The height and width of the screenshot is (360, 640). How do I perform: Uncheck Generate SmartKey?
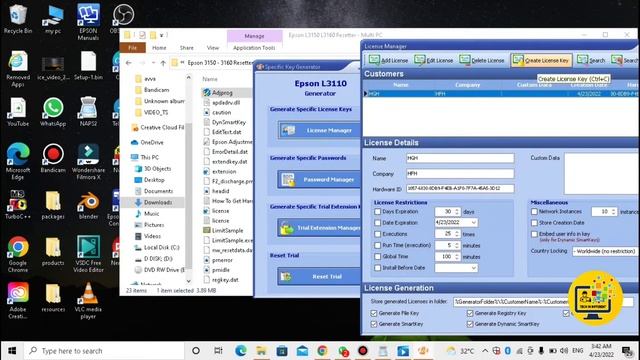(373, 324)
